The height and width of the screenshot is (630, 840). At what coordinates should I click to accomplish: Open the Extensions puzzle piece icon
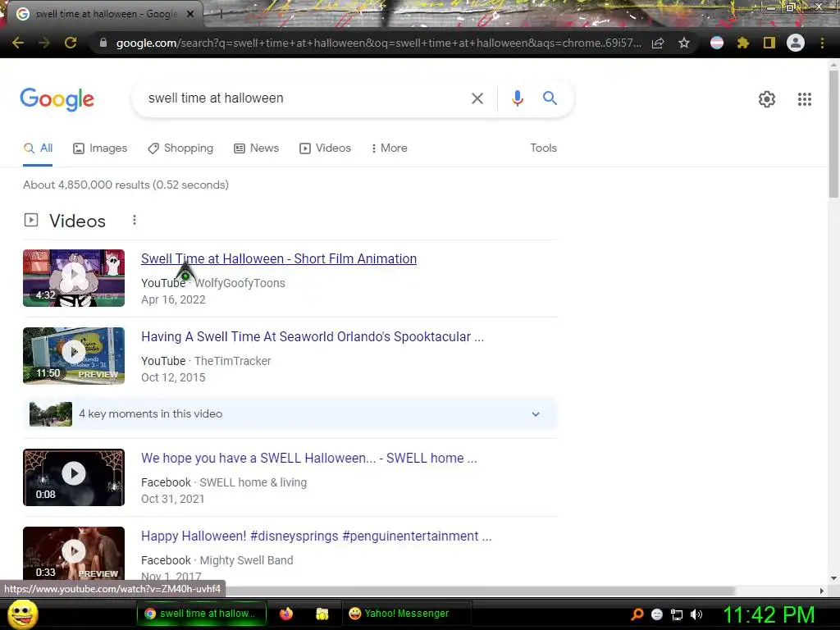click(742, 43)
